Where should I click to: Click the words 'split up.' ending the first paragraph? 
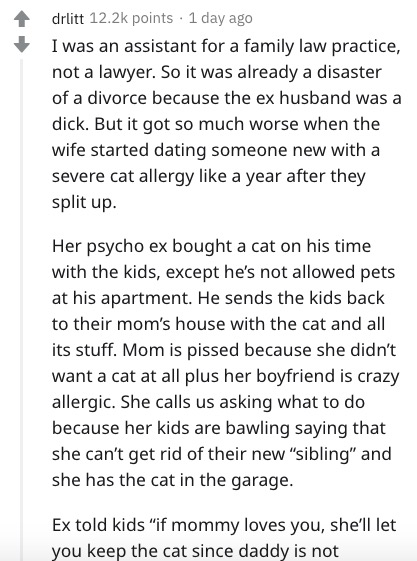click(84, 203)
